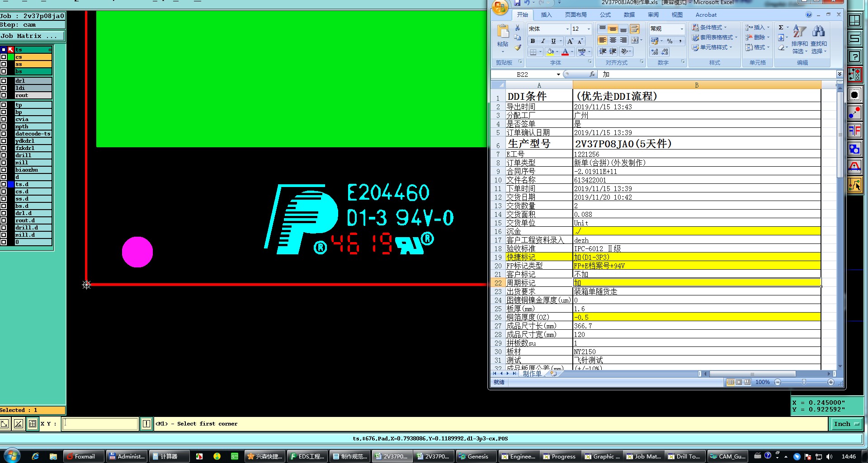The height and width of the screenshot is (463, 868).
Task: Toggle checkbox for drill layer
Action: [4, 155]
